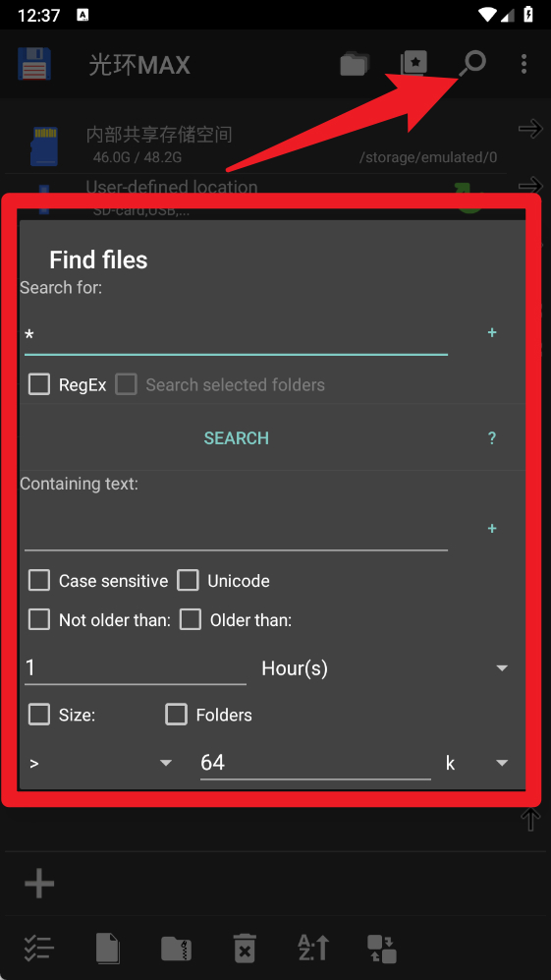Expand the Hour(s) time unit dropdown
The height and width of the screenshot is (980, 551).
point(385,668)
